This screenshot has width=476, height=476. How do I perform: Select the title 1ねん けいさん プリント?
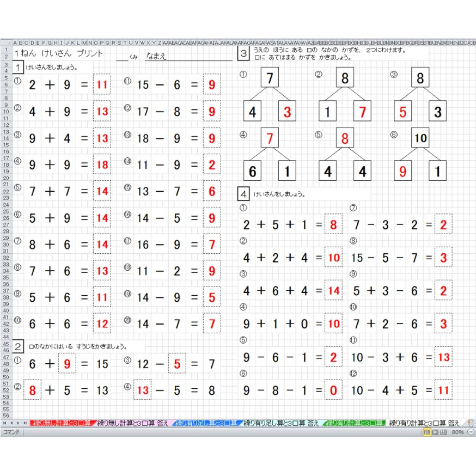[x=59, y=53]
